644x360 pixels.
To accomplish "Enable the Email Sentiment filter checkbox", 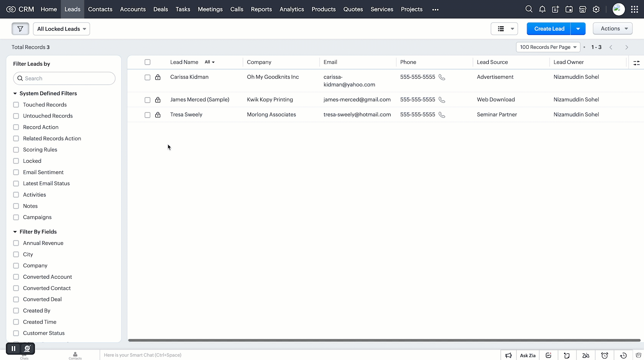I will coord(16,172).
